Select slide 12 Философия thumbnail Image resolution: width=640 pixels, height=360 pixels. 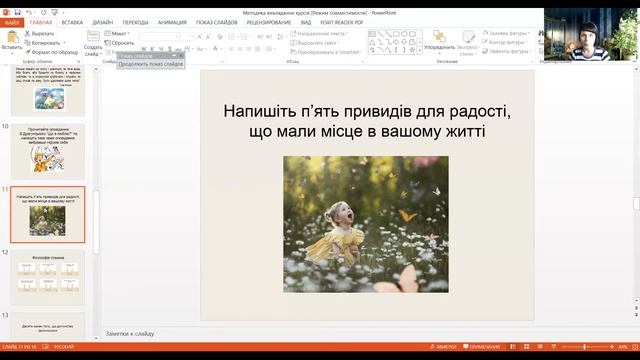pyautogui.click(x=48, y=278)
